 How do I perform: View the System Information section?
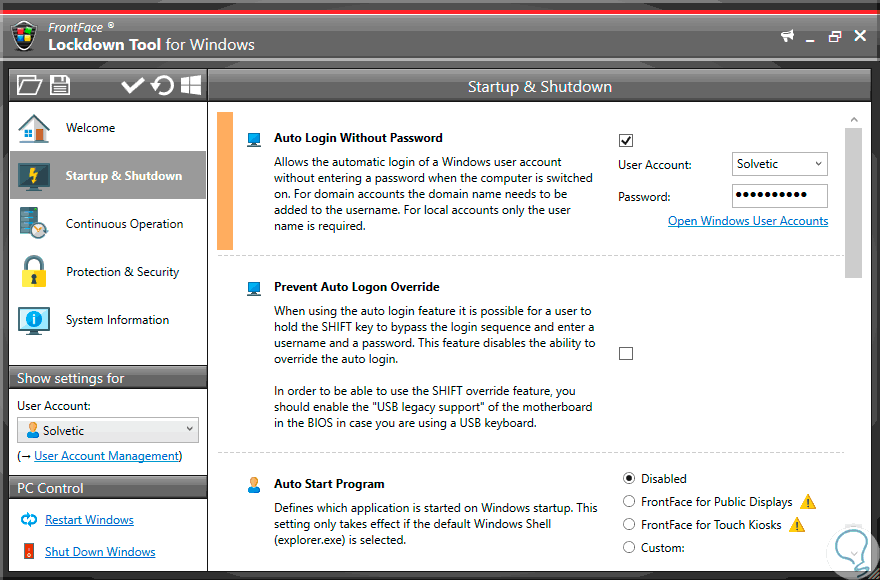(x=108, y=320)
